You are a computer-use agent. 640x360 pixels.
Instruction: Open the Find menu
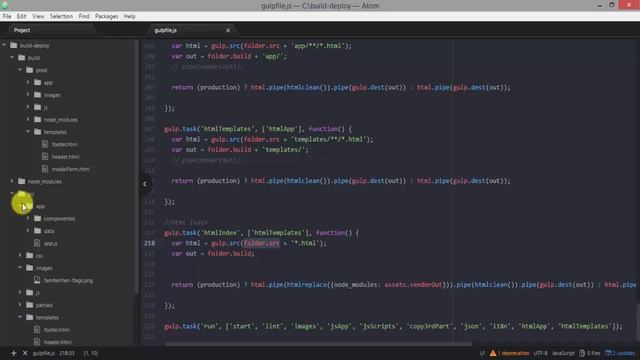tap(84, 16)
